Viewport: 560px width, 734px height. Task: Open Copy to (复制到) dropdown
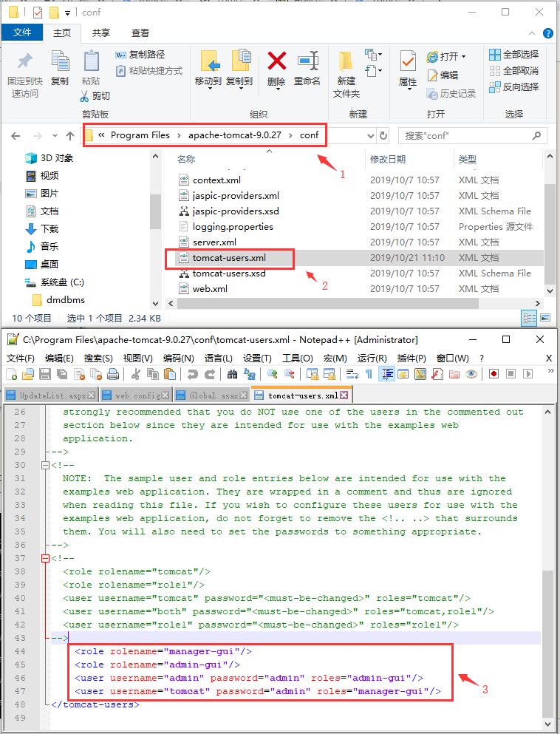239,88
